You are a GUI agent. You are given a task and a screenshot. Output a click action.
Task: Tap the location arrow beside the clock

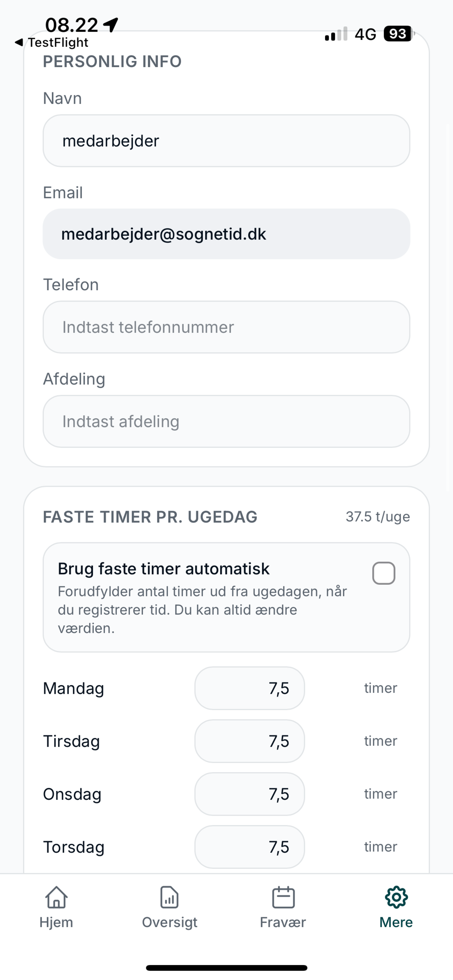111,25
